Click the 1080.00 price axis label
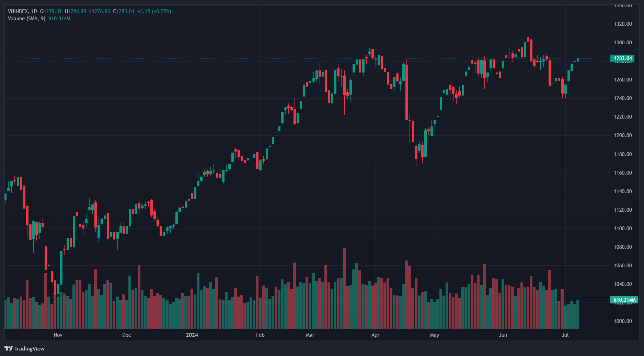 [623, 247]
